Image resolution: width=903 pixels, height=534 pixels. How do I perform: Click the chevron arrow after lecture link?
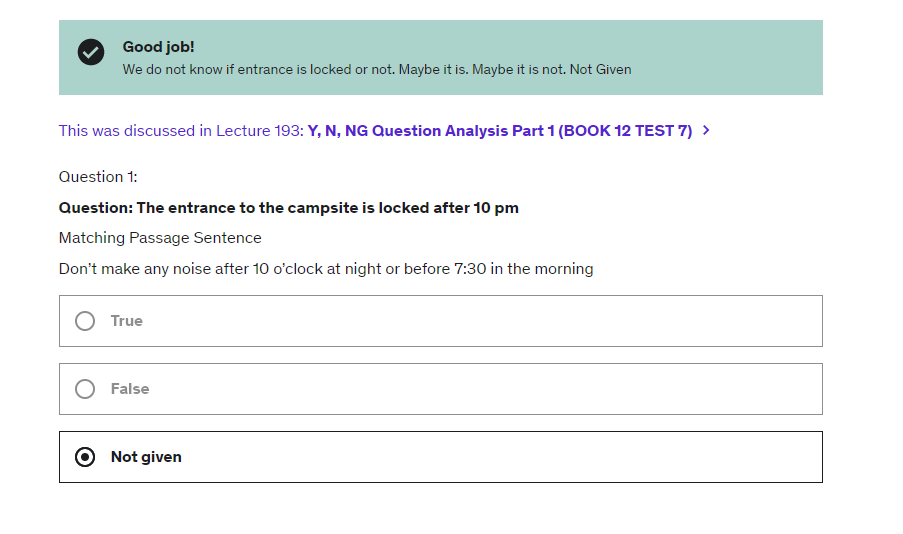point(706,130)
